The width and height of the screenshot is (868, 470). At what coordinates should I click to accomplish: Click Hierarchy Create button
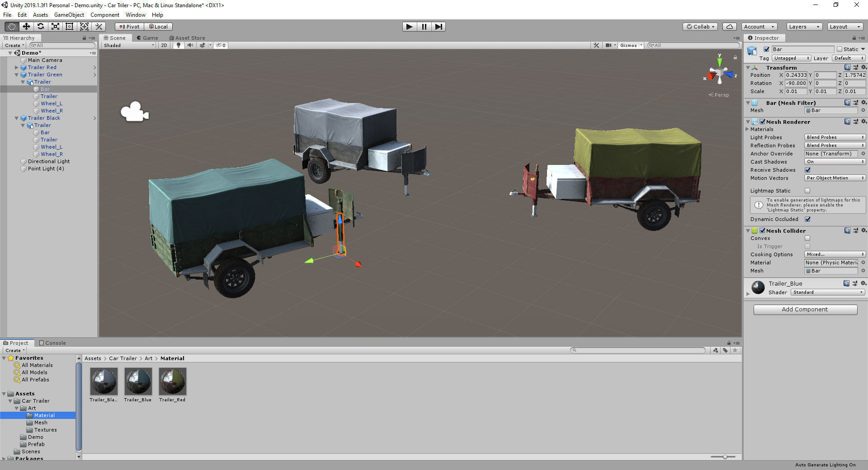pyautogui.click(x=14, y=45)
